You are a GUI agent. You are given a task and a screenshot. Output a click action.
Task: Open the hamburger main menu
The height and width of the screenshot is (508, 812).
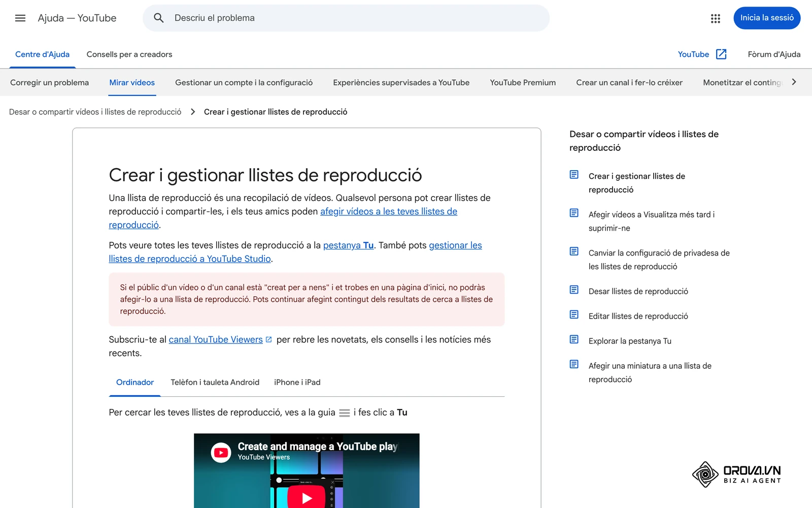20,18
